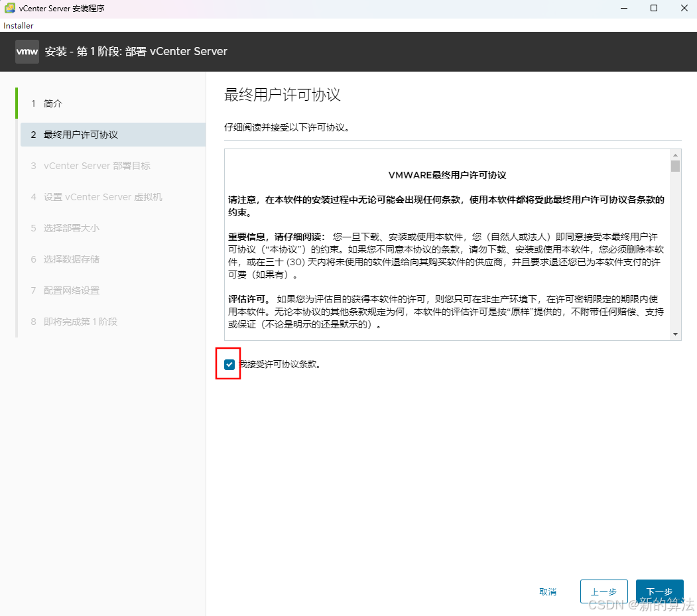This screenshot has height=616, width=697.
Task: Select step 6 选择数据存储
Action: point(113,259)
